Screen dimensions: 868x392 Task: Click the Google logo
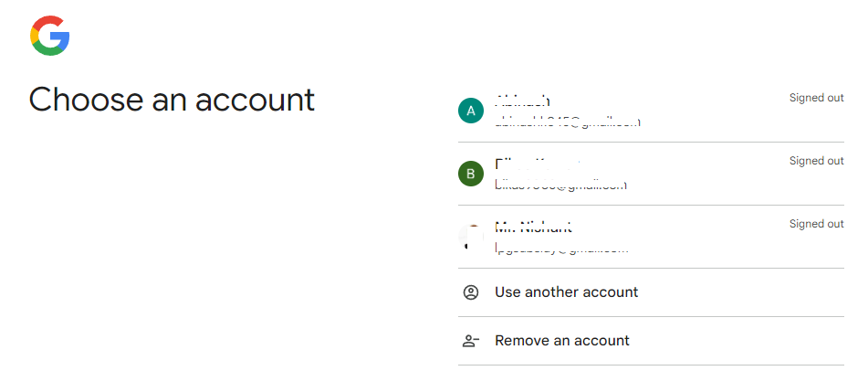pos(49,36)
